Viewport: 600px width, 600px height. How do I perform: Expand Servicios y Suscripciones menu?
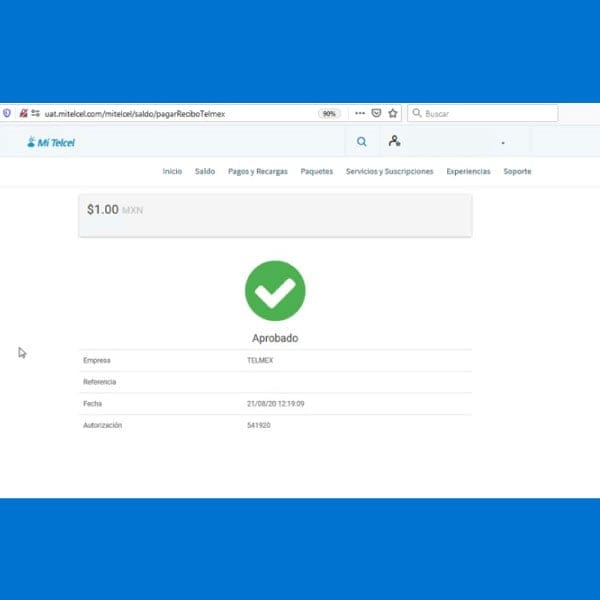click(390, 171)
